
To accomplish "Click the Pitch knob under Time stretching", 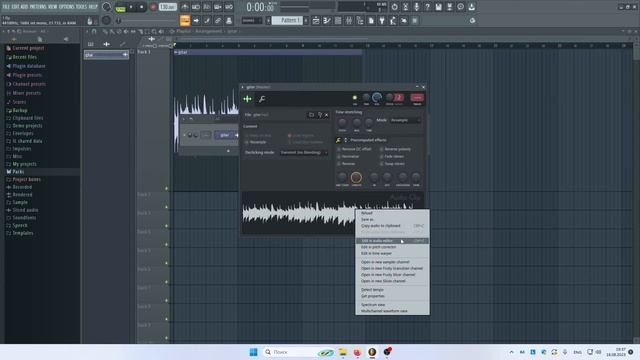I will pos(342,122).
